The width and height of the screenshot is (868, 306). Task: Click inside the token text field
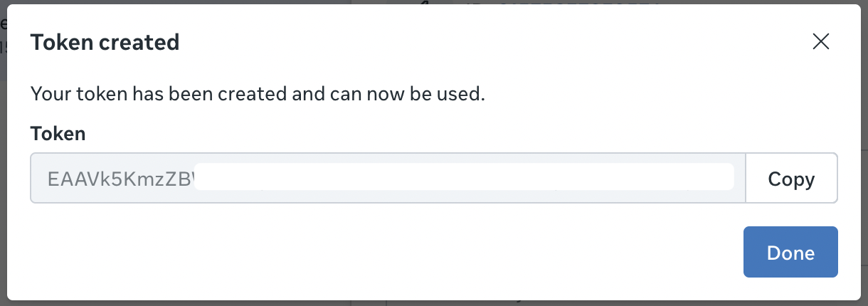[387, 179]
